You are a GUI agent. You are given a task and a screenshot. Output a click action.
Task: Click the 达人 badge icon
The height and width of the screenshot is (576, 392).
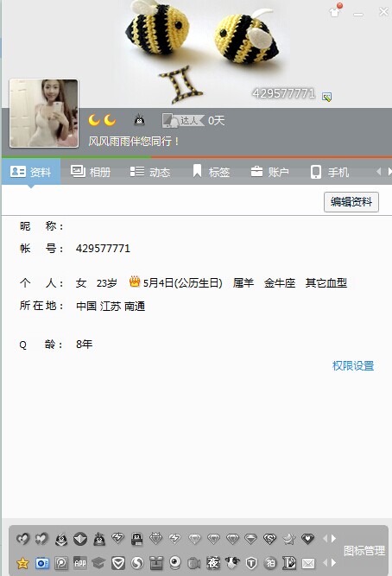click(x=183, y=120)
